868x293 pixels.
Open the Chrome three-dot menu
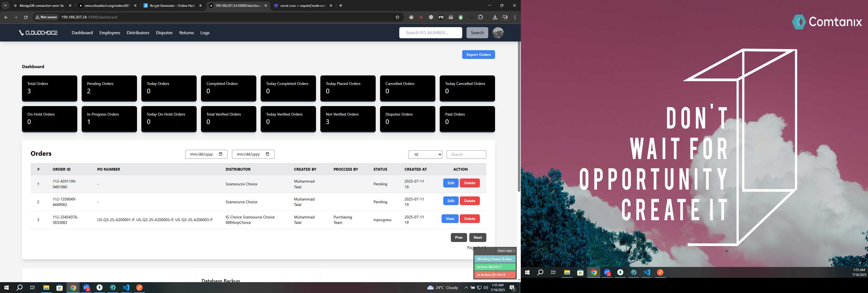[x=515, y=17]
